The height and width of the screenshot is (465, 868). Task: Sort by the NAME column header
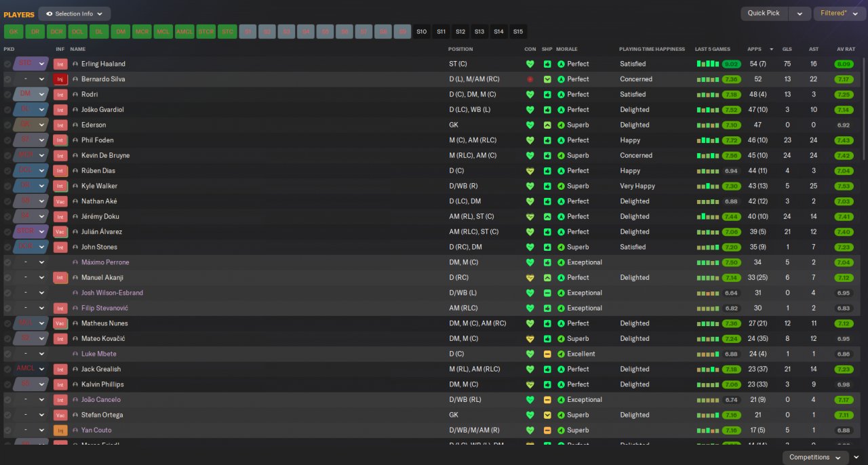pos(78,49)
